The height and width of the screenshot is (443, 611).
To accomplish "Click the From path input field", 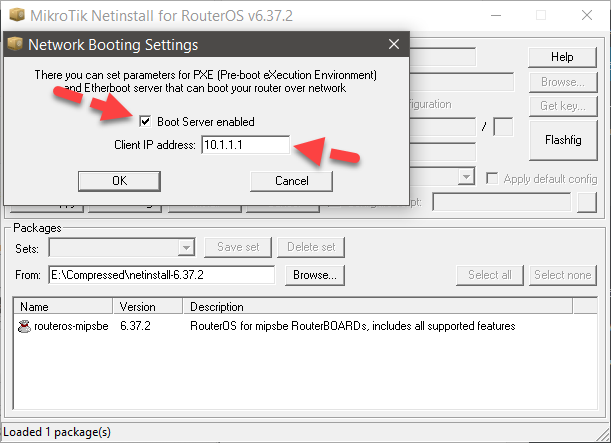I will (x=162, y=275).
